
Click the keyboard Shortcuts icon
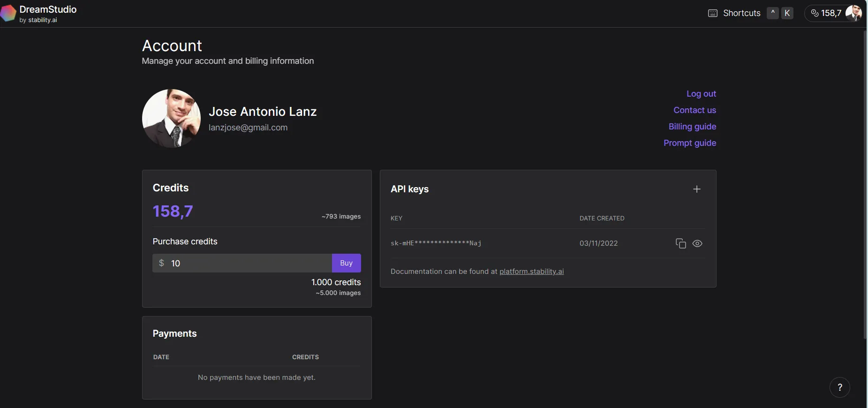click(x=712, y=13)
